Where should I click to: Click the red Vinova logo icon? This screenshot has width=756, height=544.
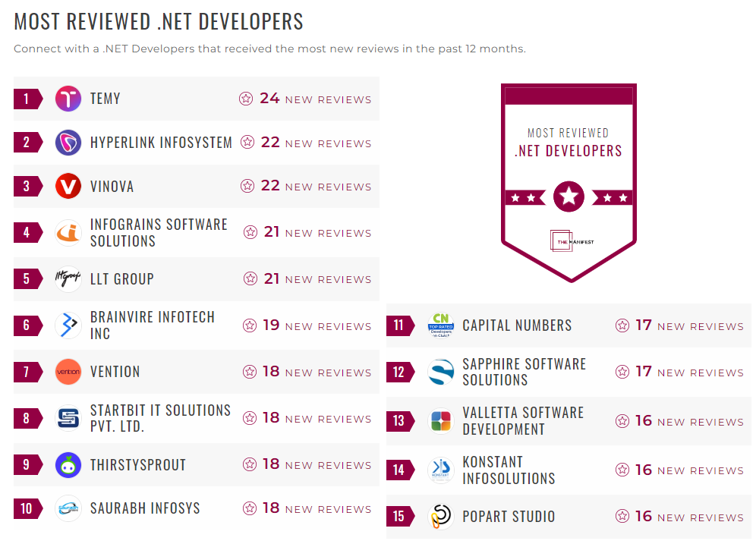68,187
